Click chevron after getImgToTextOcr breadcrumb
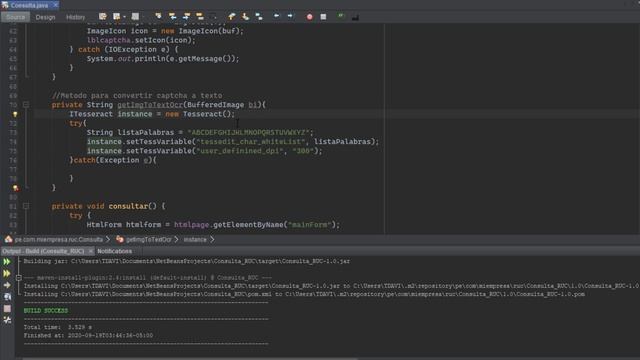The height and width of the screenshot is (360, 640). click(x=176, y=240)
